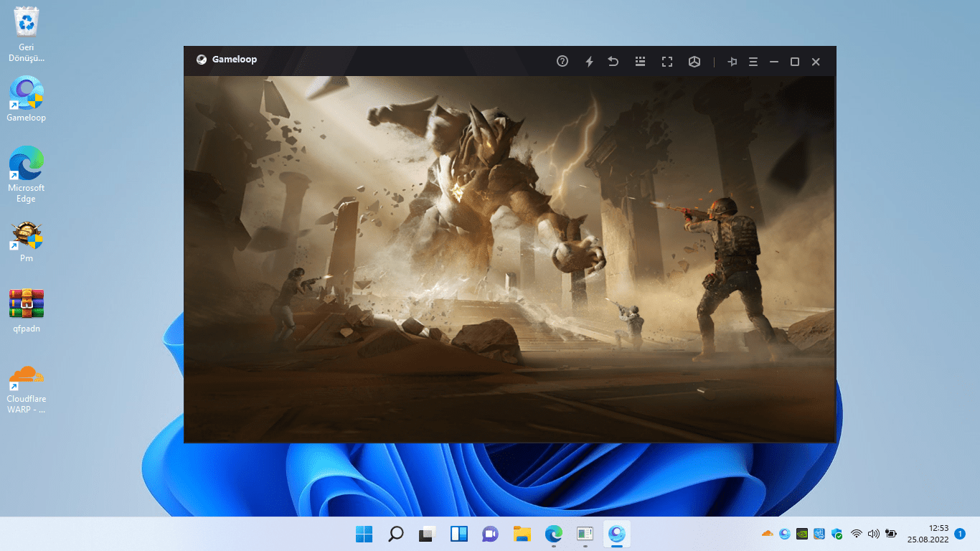Open the notification badge showing 1
This screenshot has width=980, height=551.
click(960, 534)
